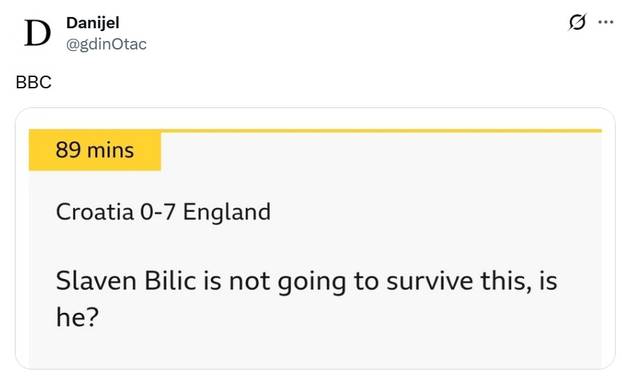The width and height of the screenshot is (622, 383).
Task: Click the number "89" in the badge
Action: (x=68, y=150)
